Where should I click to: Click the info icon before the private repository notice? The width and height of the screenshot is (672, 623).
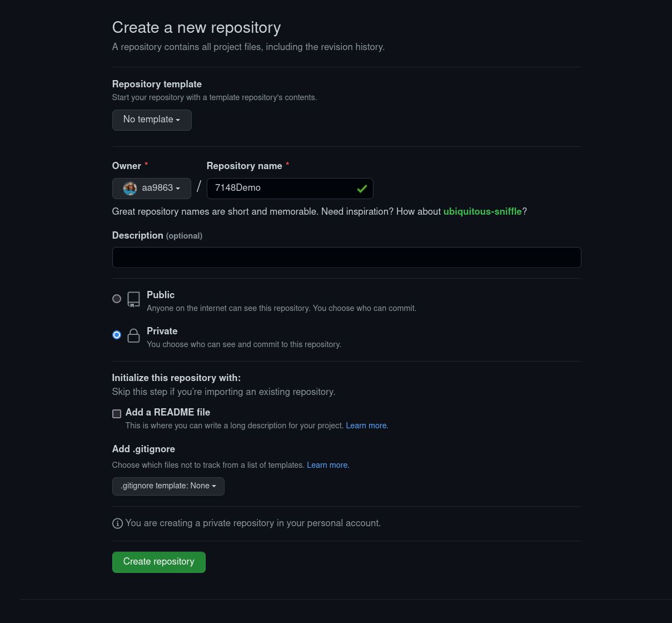coord(117,523)
